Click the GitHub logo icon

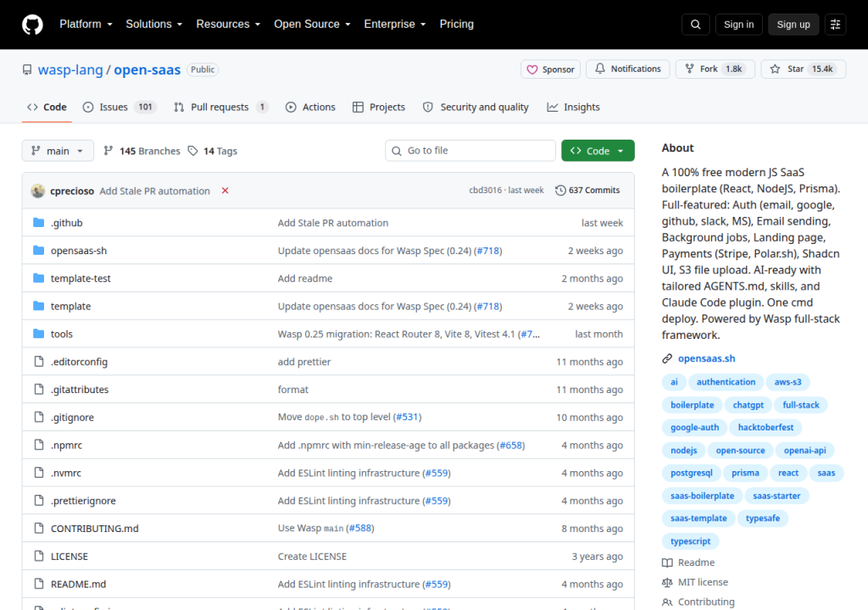32,25
